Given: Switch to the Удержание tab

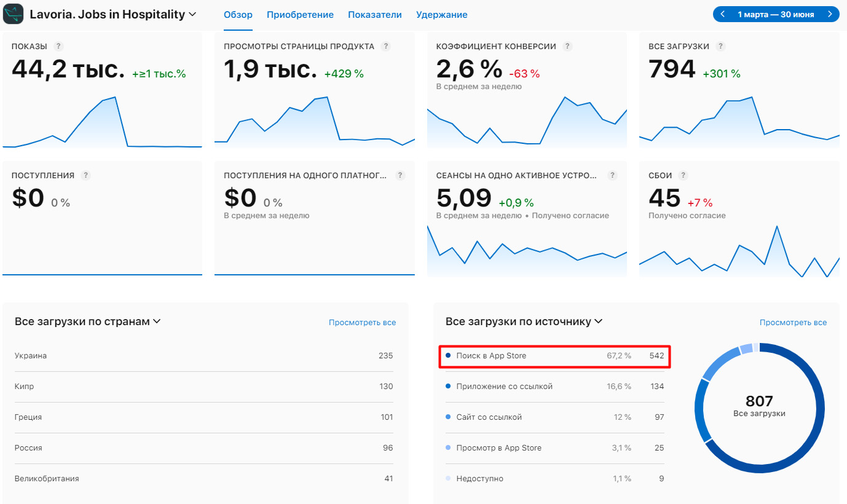Looking at the screenshot, I should 441,15.
